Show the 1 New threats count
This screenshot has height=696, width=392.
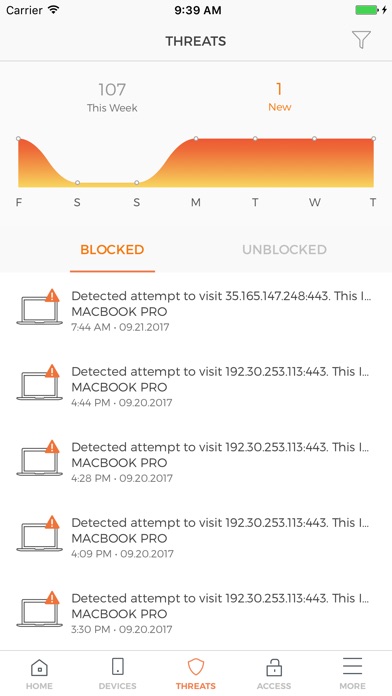280,96
